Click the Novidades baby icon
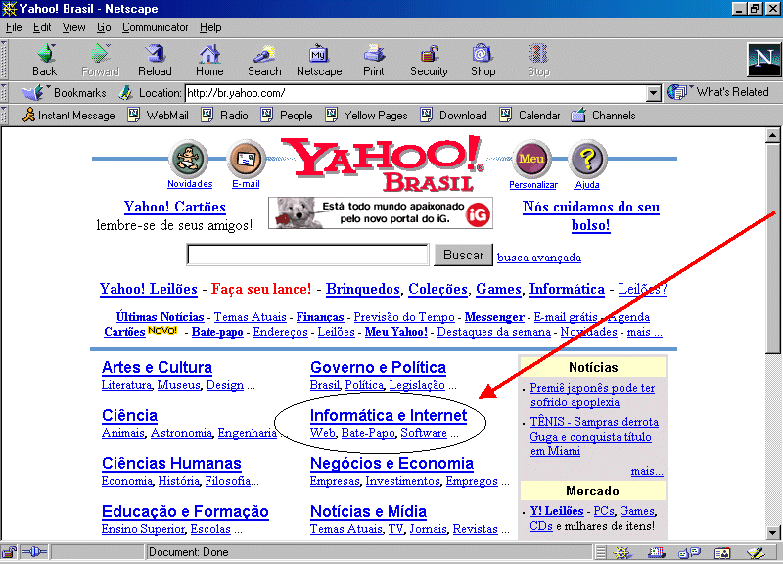Viewport: 783px width, 564px height. point(189,159)
